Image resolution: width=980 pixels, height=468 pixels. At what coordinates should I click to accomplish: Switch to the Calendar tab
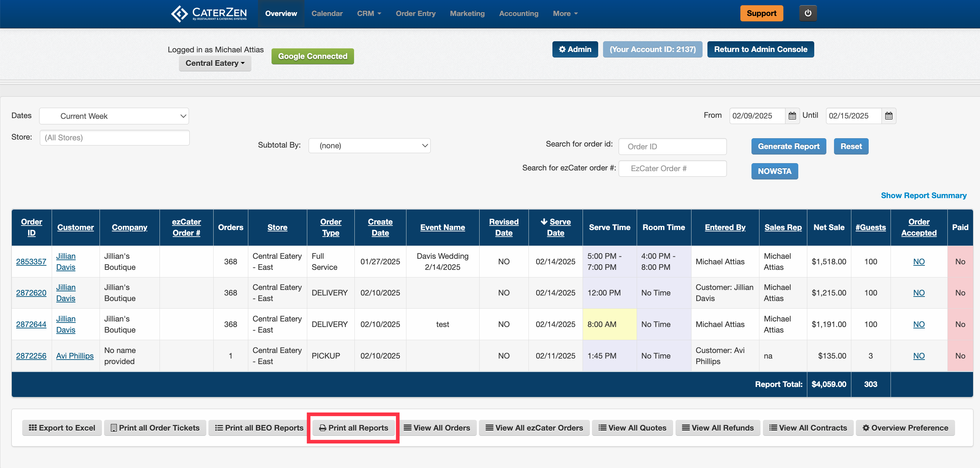pyautogui.click(x=327, y=13)
